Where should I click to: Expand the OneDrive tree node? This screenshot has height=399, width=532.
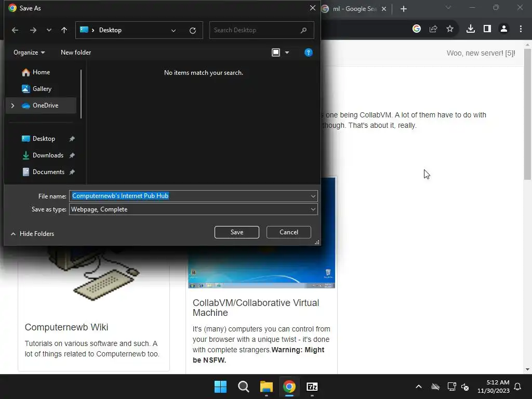pyautogui.click(x=12, y=105)
